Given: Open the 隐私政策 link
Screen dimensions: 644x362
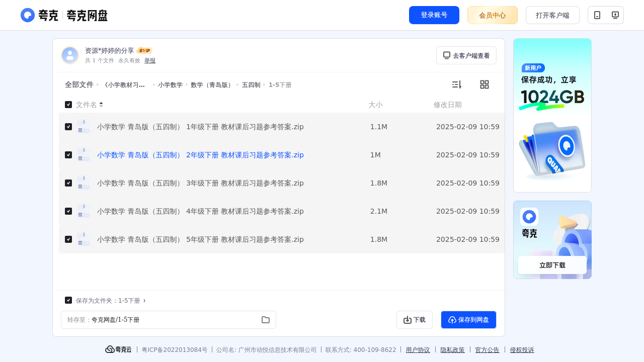Looking at the screenshot, I should (453, 350).
